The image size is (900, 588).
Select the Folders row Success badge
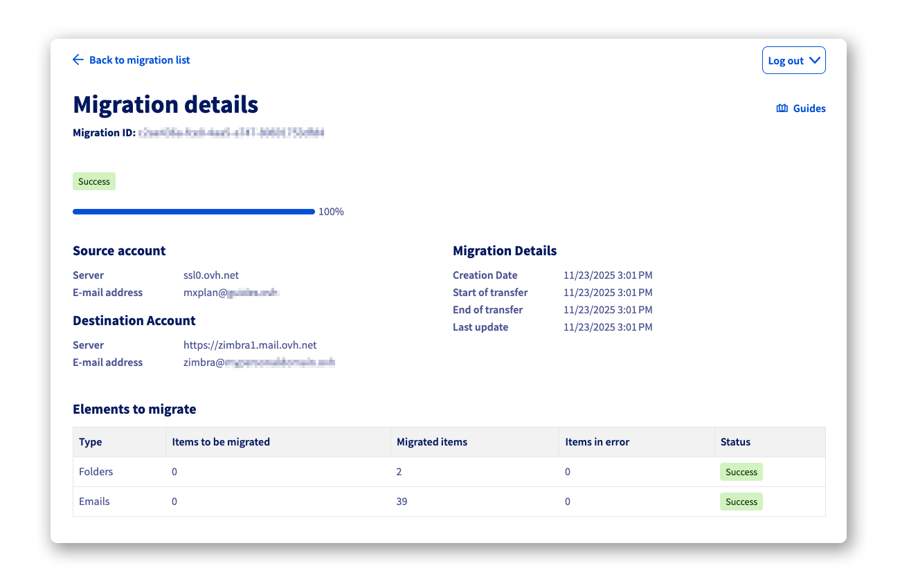pyautogui.click(x=741, y=472)
